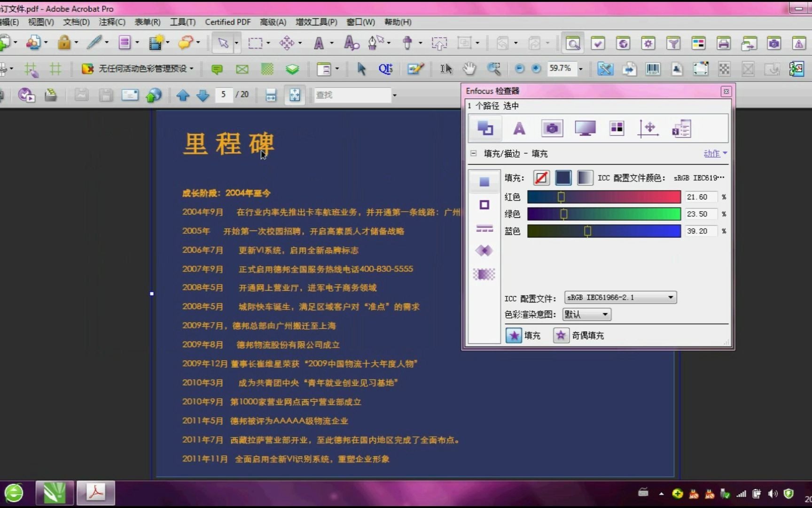812x508 pixels.
Task: Click the zoom out minus button
Action: pos(519,69)
